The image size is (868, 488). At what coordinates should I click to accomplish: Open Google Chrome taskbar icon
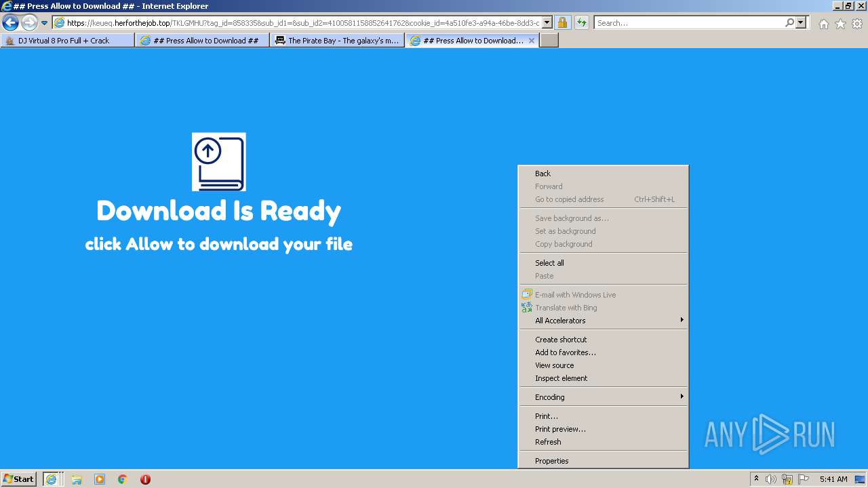click(x=123, y=479)
